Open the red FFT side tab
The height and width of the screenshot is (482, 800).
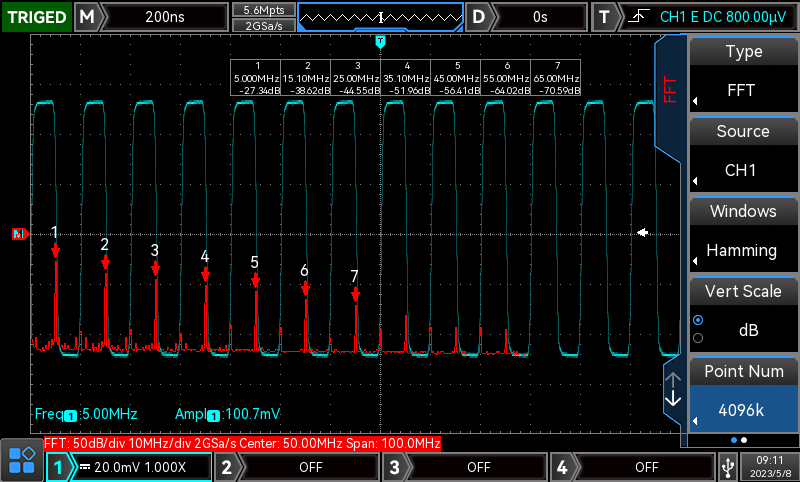click(671, 88)
